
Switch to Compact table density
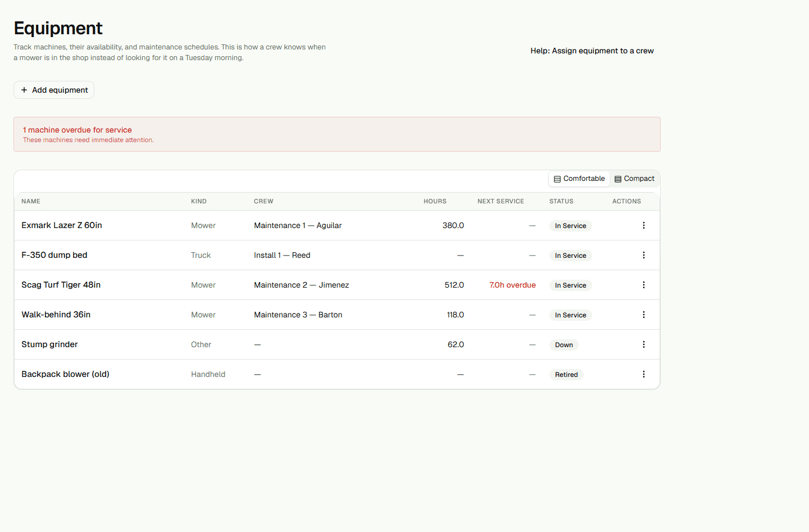[634, 179]
